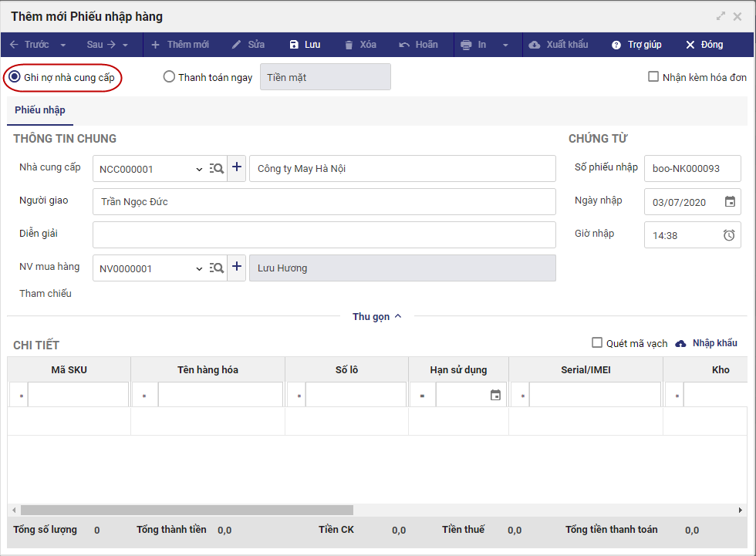Open clock picker for Giờ nhập
The width and height of the screenshot is (756, 556).
click(729, 235)
